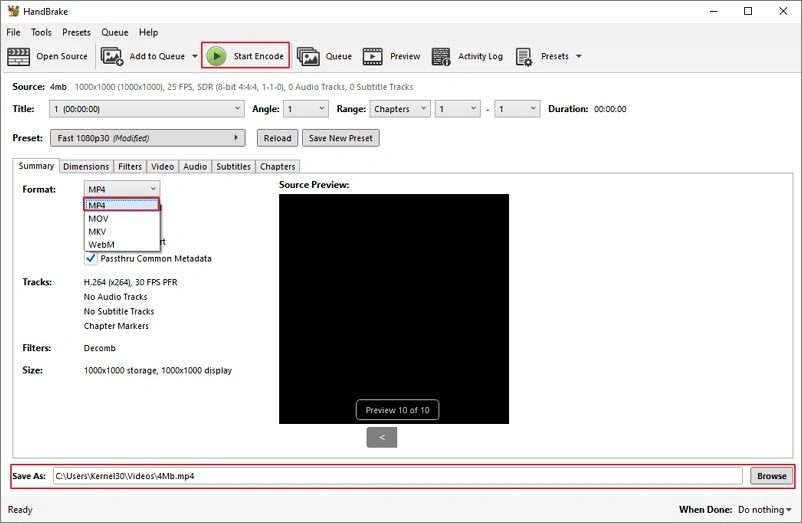Click the 1000x1000 storage size text
Viewport: 802px width, 523px height.
[158, 370]
